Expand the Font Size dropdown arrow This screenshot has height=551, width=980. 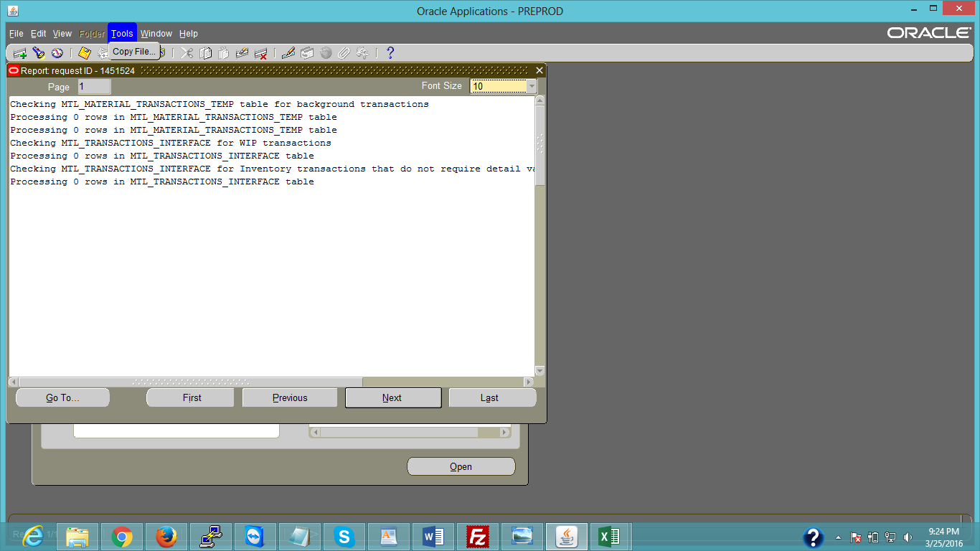click(532, 86)
